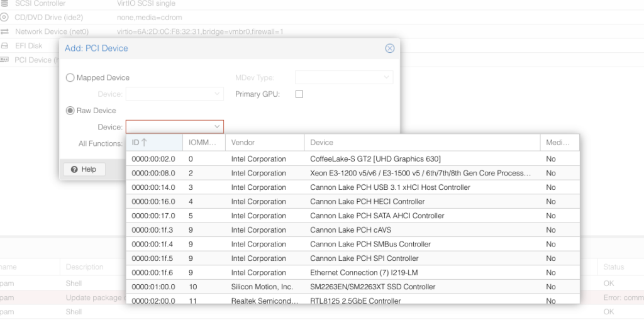Enable the Primary GPU checkbox
The height and width of the screenshot is (320, 644).
tap(299, 94)
